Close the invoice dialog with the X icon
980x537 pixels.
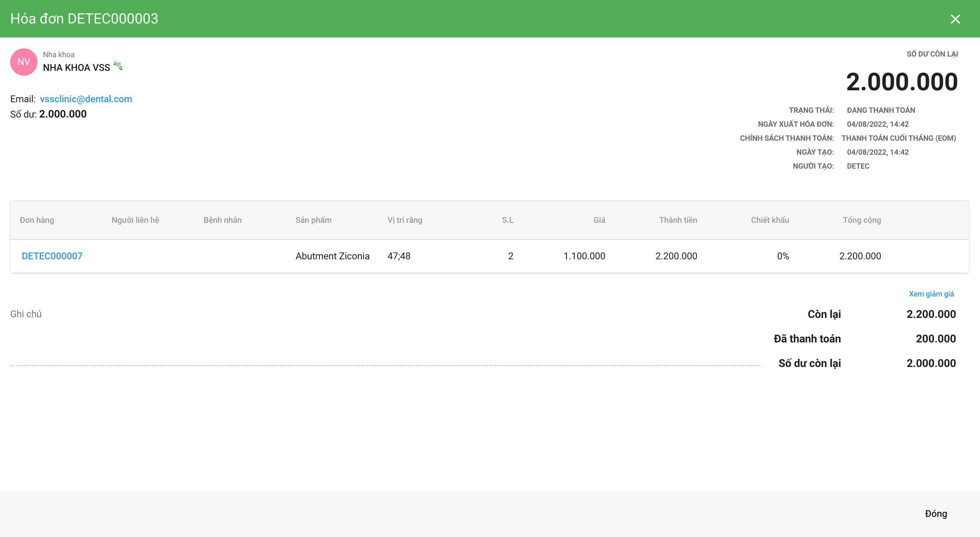coord(955,19)
